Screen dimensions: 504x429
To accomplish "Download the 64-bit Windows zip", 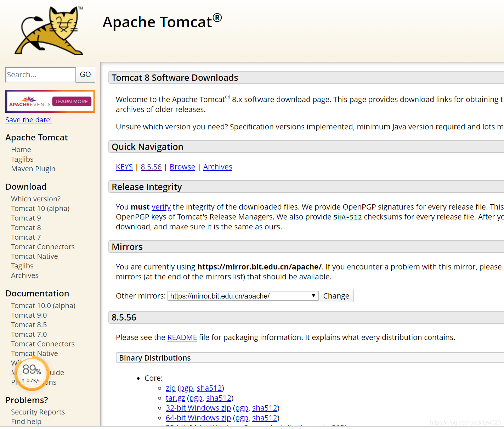I will click(x=198, y=418).
